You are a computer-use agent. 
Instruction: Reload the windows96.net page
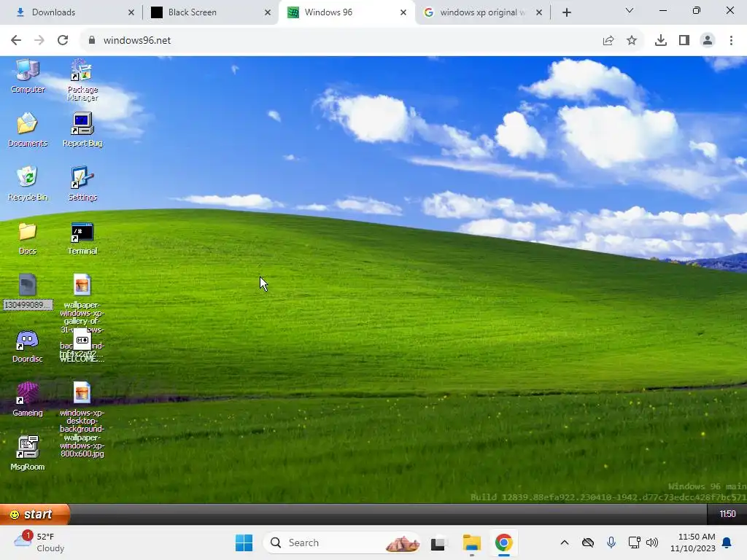click(x=63, y=40)
